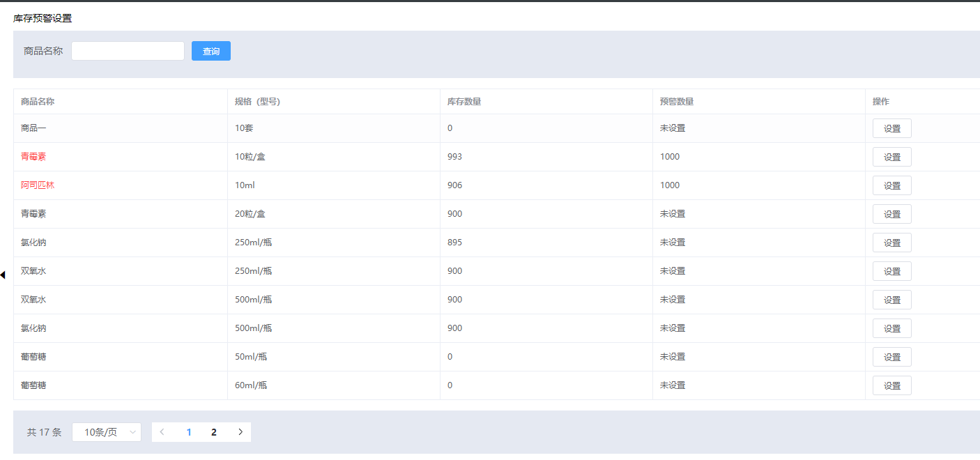Click 设置 button for 商品一 row
The height and width of the screenshot is (460, 980).
891,128
